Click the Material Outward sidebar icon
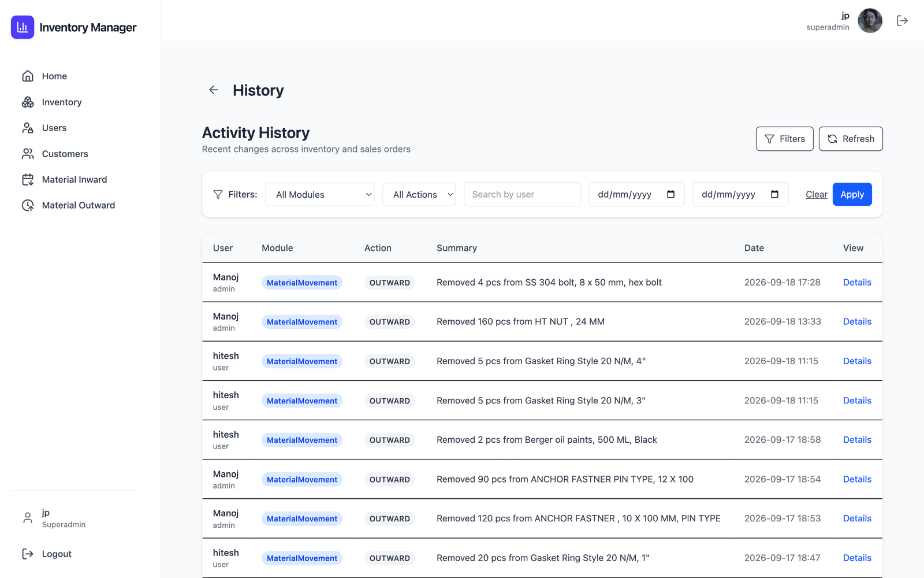 [28, 205]
